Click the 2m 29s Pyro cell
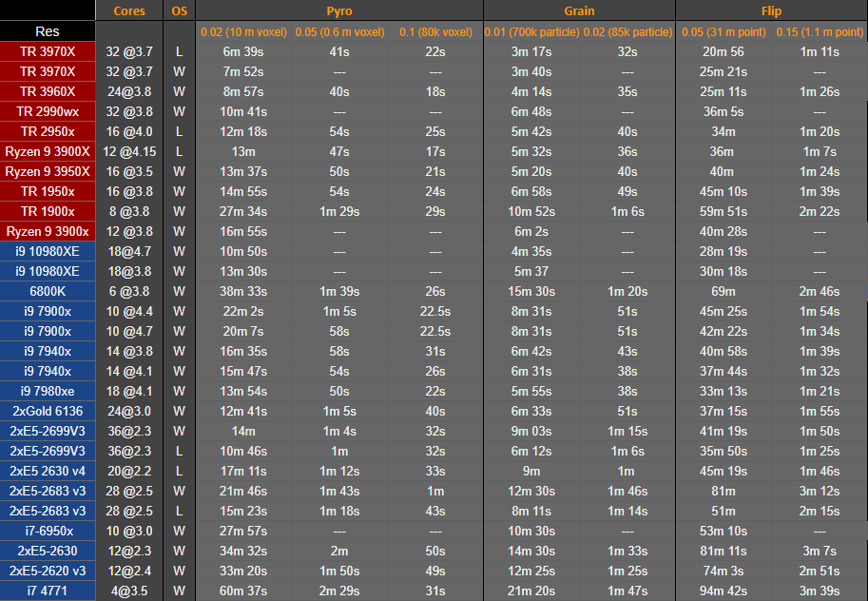This screenshot has height=601, width=868. coord(339,591)
